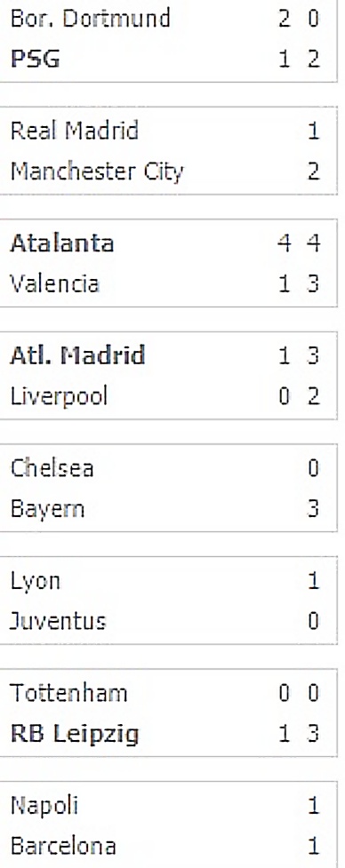Image resolution: width=345 pixels, height=868 pixels.
Task: Open the Real Madrid team entry
Action: [x=74, y=131]
